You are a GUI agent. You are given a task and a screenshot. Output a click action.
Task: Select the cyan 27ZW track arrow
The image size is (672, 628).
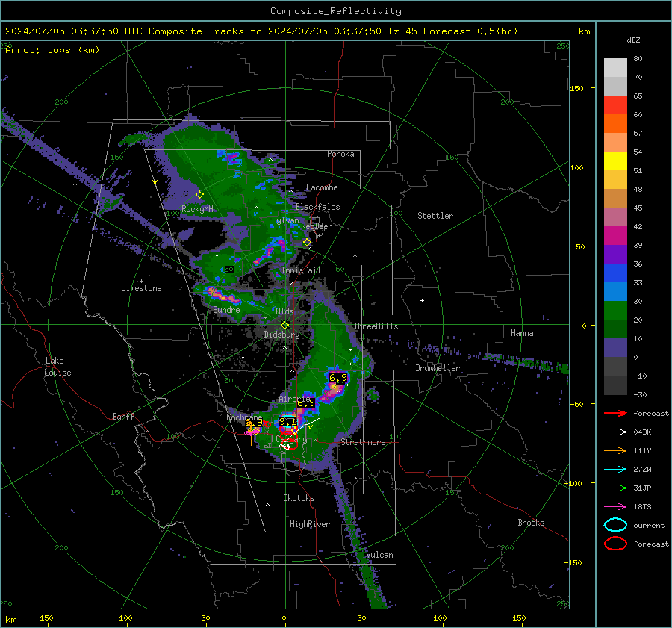click(615, 470)
